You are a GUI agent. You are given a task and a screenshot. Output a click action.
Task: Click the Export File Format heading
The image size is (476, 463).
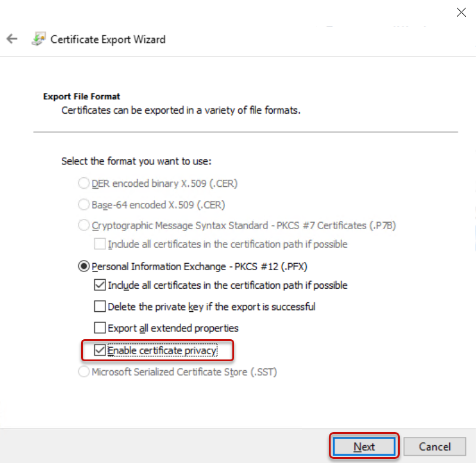pyautogui.click(x=82, y=96)
